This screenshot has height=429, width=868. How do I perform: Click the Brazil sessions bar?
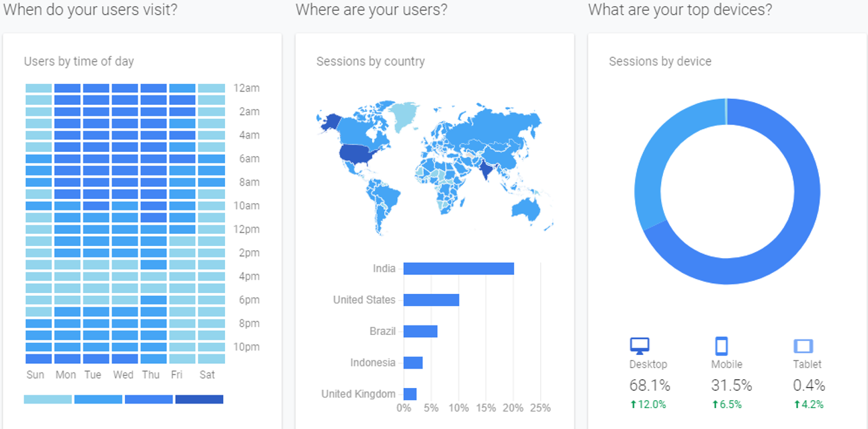421,331
